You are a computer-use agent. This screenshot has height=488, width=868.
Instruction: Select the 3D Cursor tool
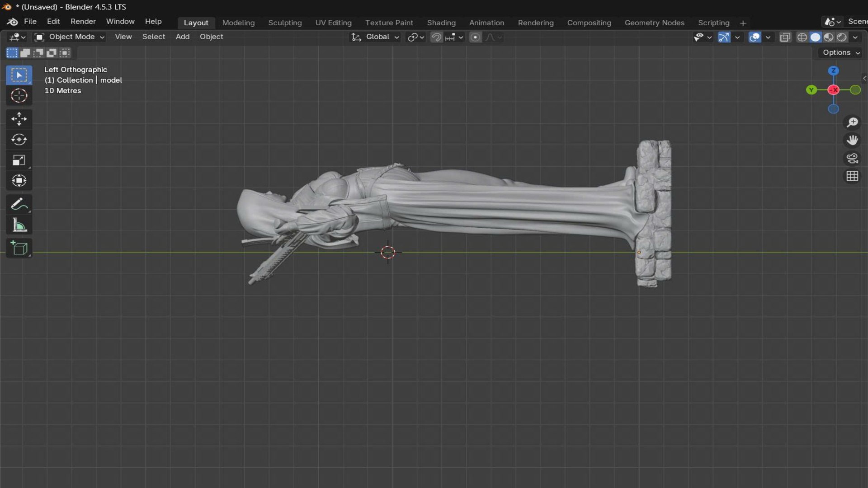(19, 96)
